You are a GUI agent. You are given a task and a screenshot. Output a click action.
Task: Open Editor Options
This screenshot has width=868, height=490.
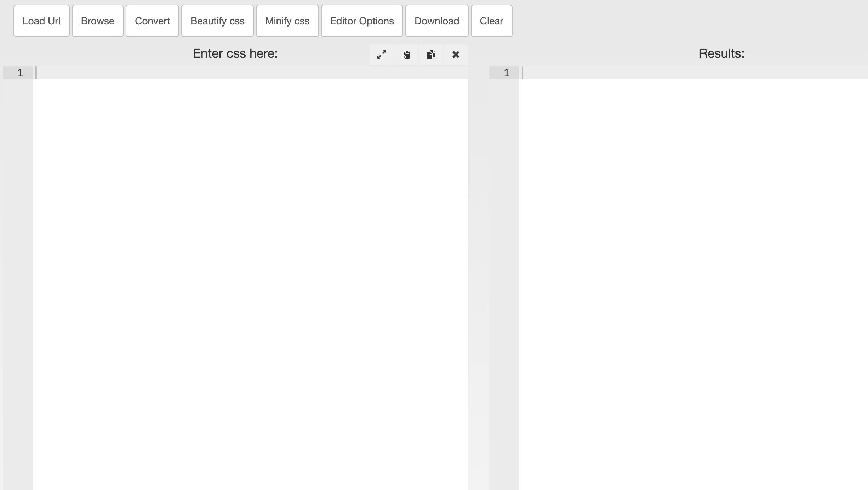362,21
